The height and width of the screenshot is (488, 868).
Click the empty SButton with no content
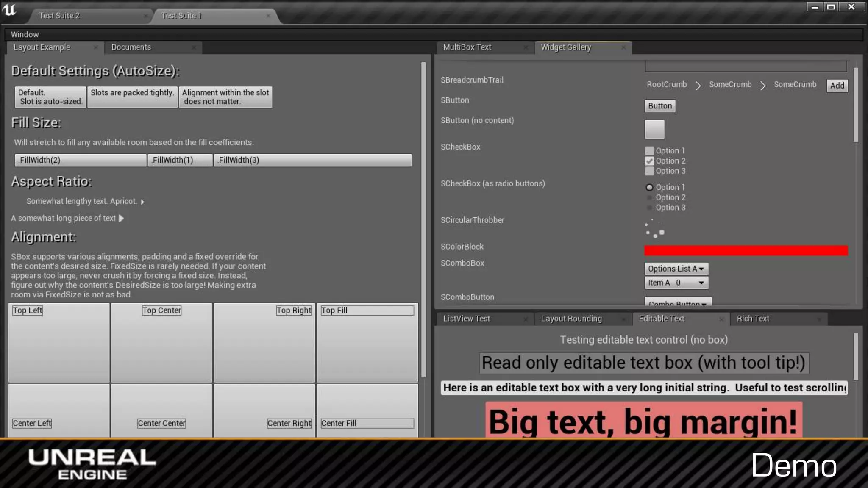[654, 129]
